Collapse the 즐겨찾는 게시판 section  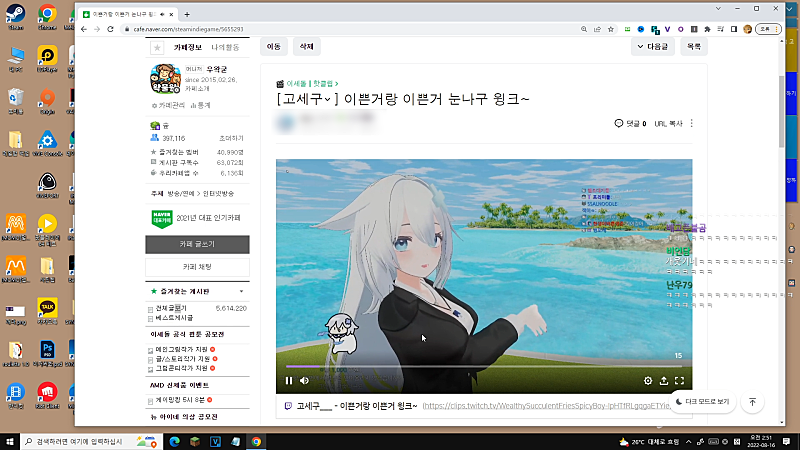click(241, 291)
